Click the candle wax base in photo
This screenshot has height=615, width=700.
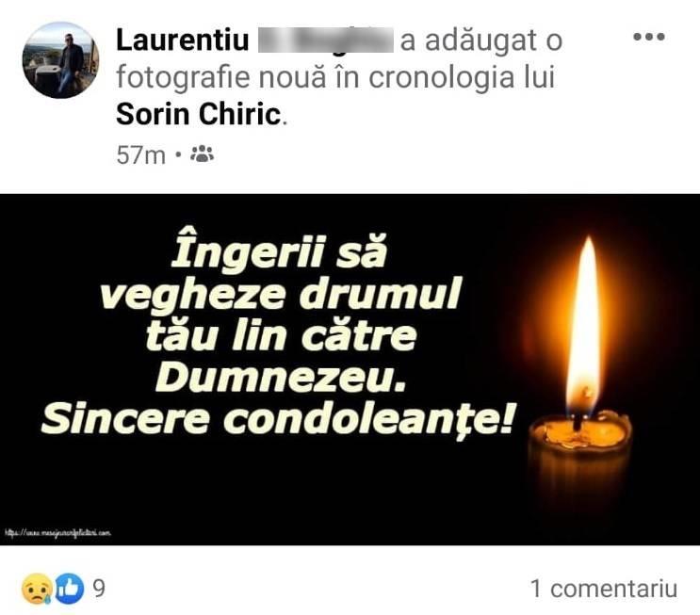click(x=579, y=460)
